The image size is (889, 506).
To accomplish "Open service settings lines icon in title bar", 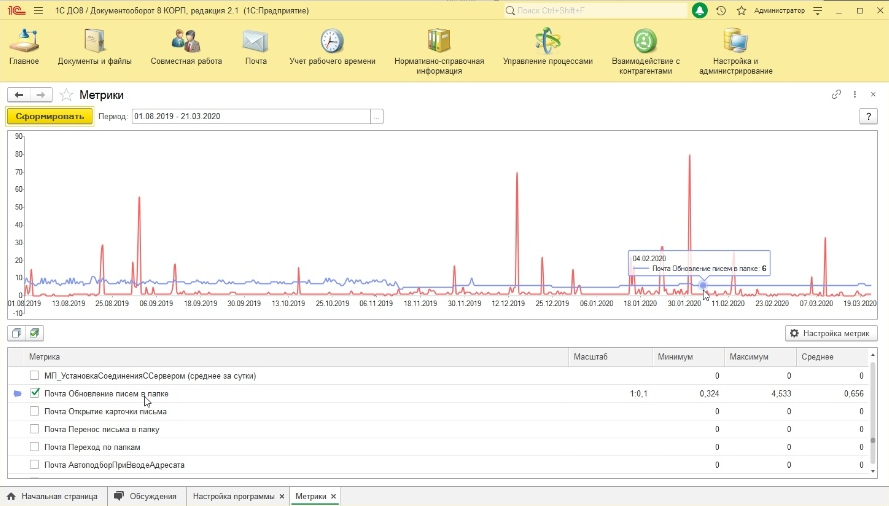I will click(x=818, y=10).
